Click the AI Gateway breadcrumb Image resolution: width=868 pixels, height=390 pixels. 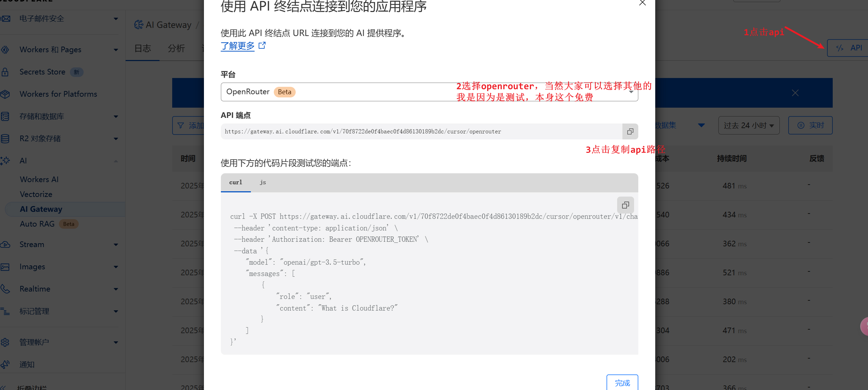point(168,25)
